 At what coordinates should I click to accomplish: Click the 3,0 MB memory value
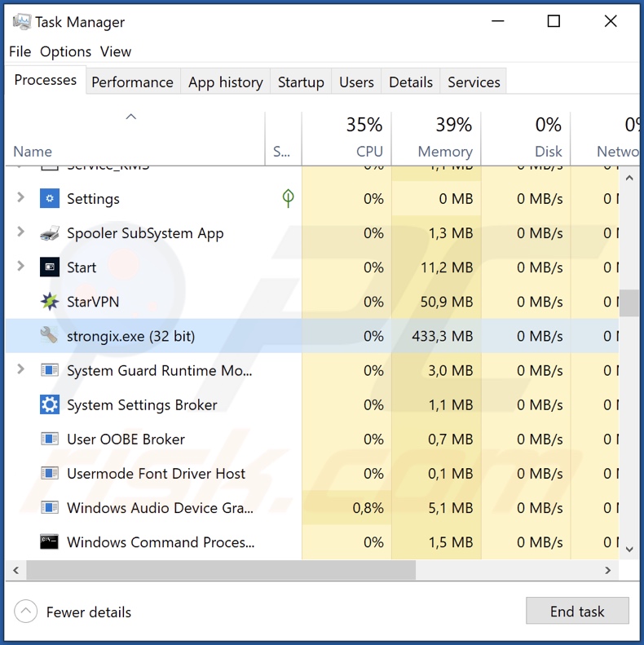point(451,371)
